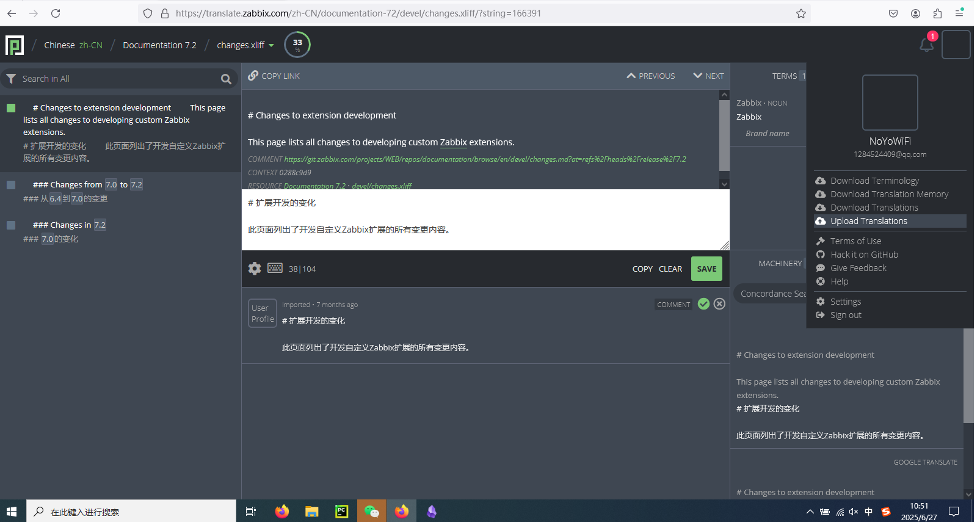The width and height of the screenshot is (980, 522).
Task: Open keyboard shortcuts icon
Action: tap(275, 268)
